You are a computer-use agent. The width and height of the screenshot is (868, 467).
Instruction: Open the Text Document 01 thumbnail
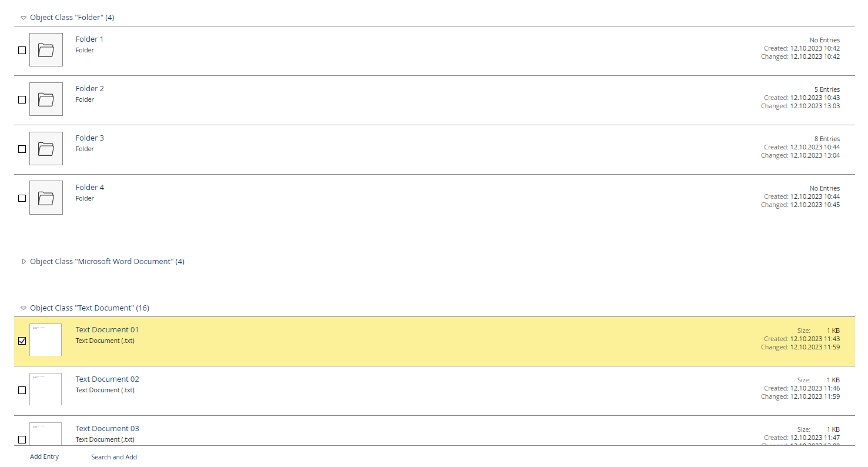tap(45, 340)
